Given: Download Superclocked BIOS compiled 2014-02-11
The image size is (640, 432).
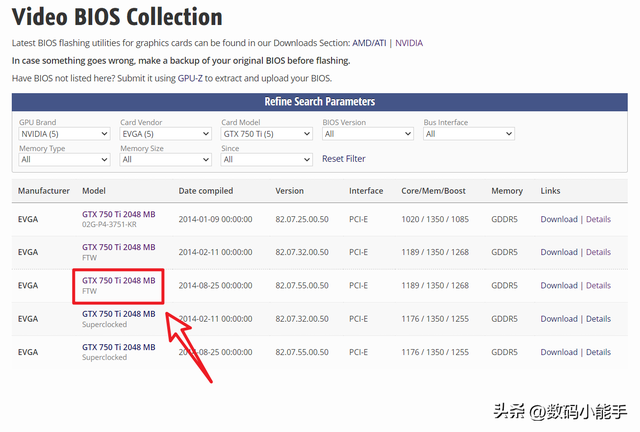Looking at the screenshot, I should (559, 319).
